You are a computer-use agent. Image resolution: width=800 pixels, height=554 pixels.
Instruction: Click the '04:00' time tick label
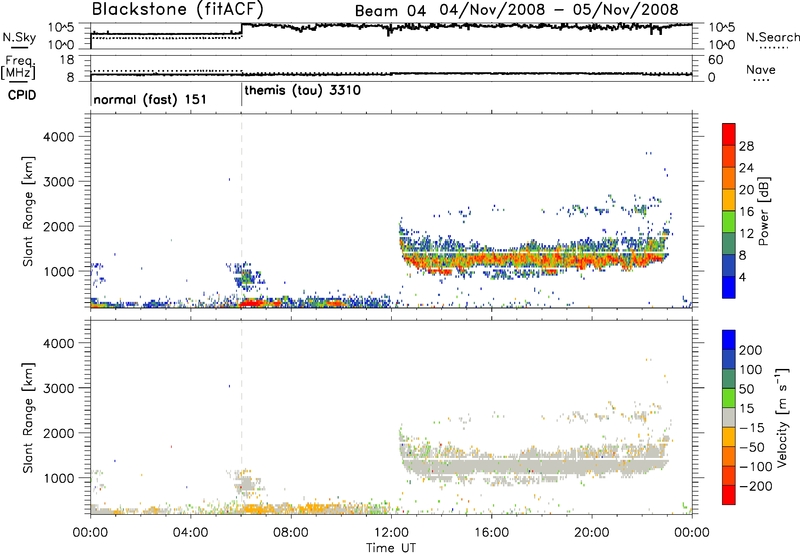coord(190,533)
